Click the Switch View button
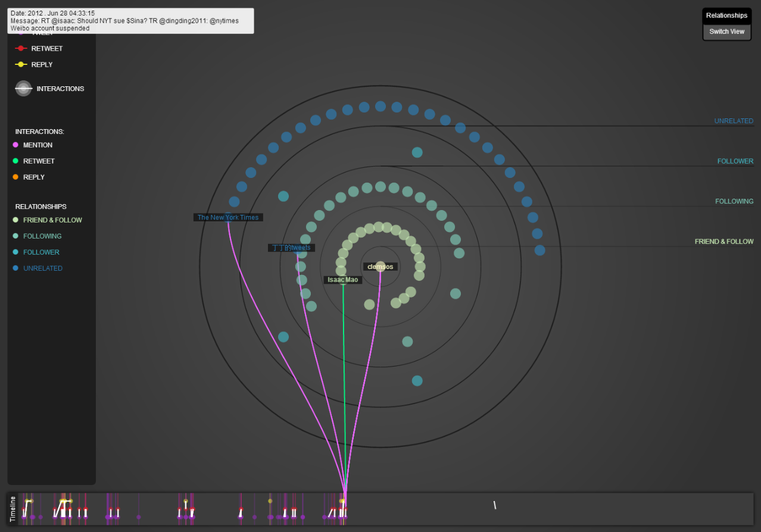Screen dimensions: 761x532 (726, 32)
